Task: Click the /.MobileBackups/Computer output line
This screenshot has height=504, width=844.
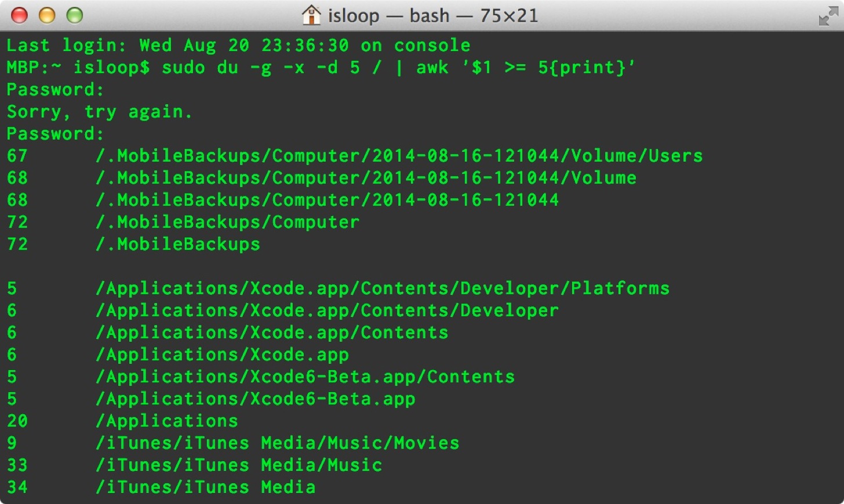Action: (x=183, y=222)
